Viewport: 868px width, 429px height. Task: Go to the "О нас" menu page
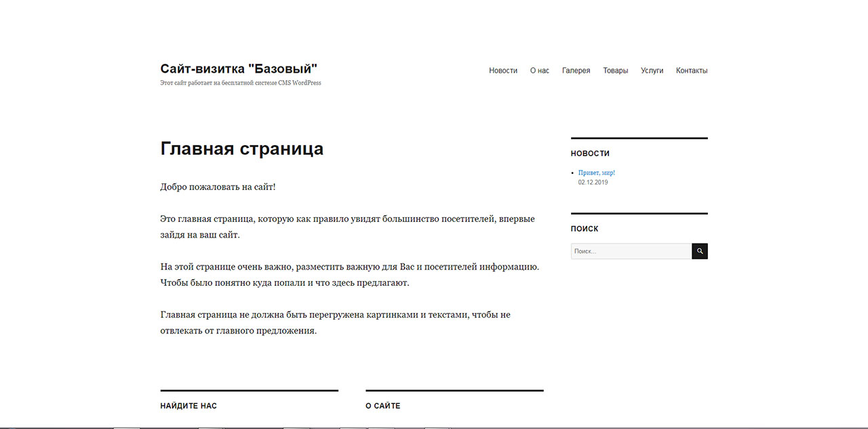point(539,71)
